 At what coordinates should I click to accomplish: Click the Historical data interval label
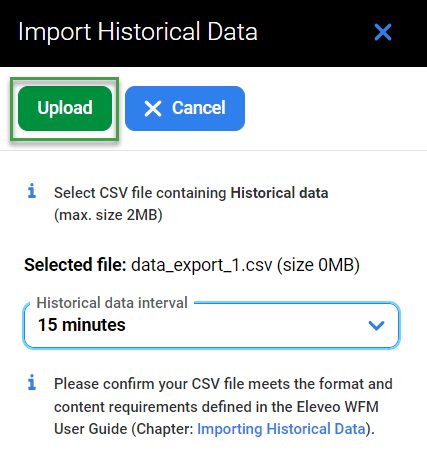112,303
